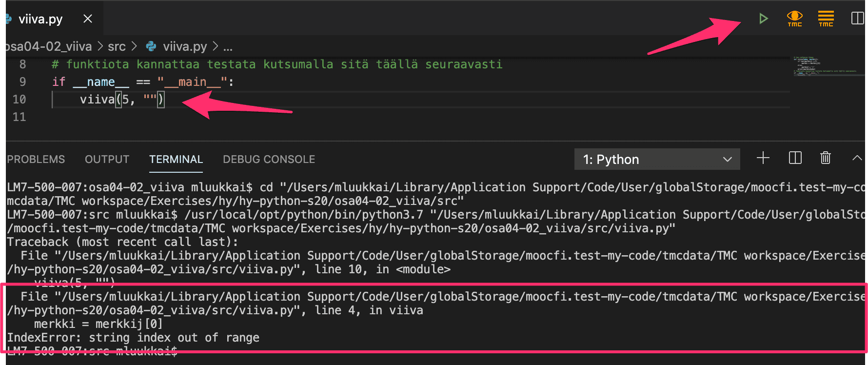
Task: Open the TMC menu icon
Action: tap(826, 19)
